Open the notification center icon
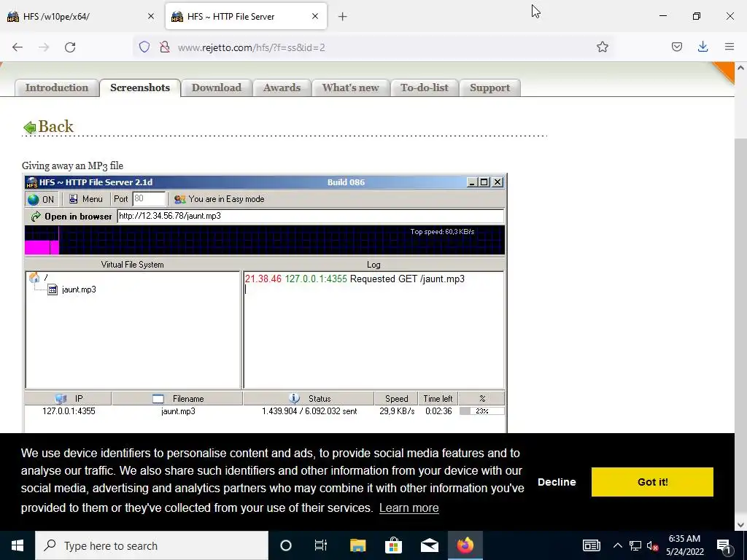Image resolution: width=747 pixels, height=560 pixels. click(x=724, y=545)
